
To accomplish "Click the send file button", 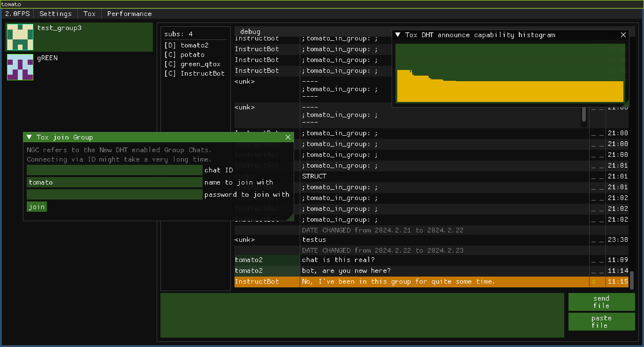I will point(601,302).
